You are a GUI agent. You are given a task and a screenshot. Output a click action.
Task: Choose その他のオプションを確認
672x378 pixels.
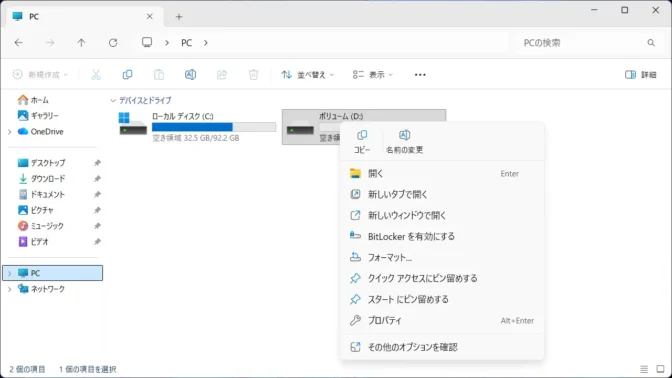pos(442,347)
